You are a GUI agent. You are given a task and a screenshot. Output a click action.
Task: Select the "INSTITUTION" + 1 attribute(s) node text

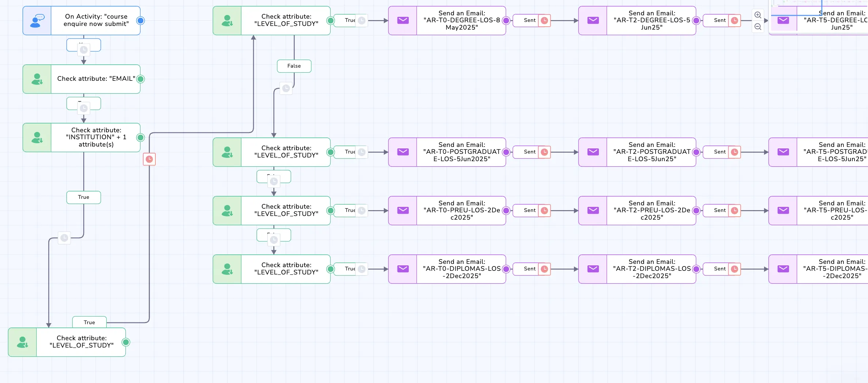(96, 137)
